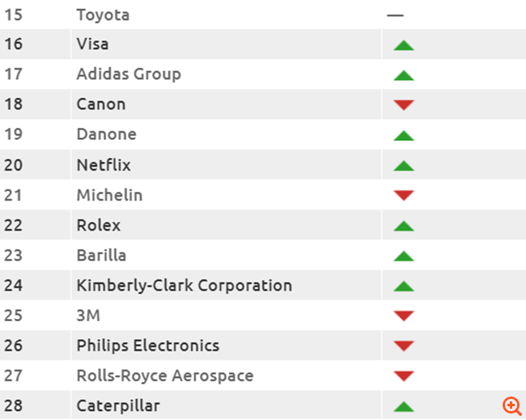Click the rank number 17 cell
The width and height of the screenshot is (526, 420).
[15, 74]
